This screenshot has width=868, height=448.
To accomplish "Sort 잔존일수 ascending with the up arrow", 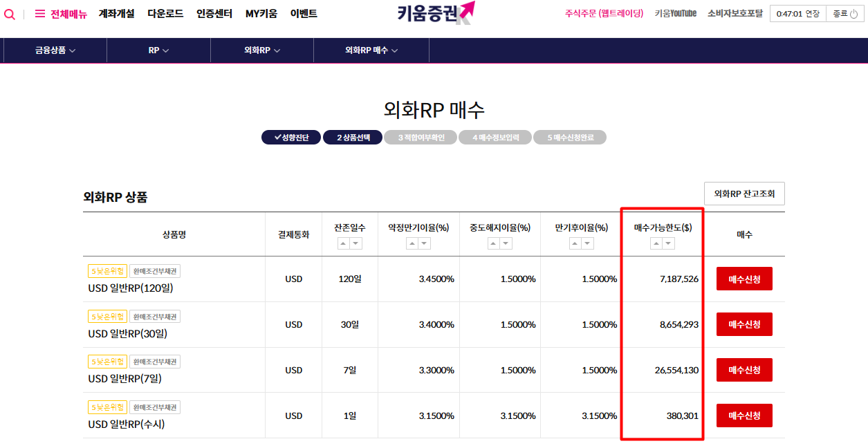I will [344, 243].
